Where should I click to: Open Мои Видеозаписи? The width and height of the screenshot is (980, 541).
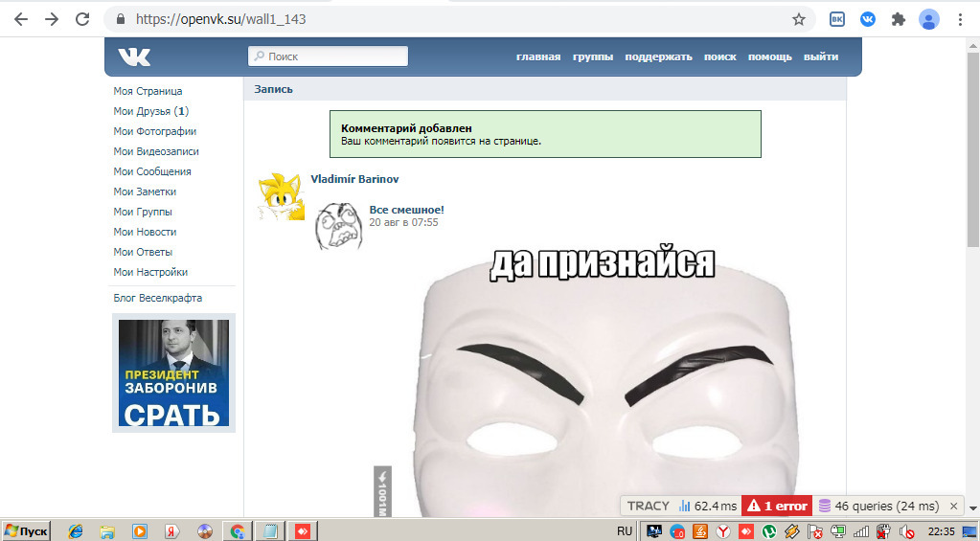[156, 151]
